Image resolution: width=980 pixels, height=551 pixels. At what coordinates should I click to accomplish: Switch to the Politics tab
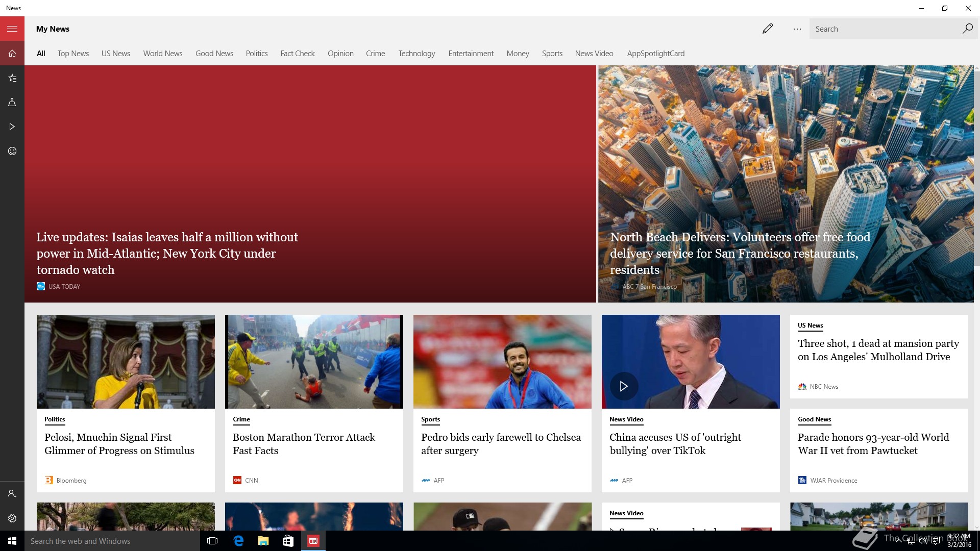click(257, 54)
